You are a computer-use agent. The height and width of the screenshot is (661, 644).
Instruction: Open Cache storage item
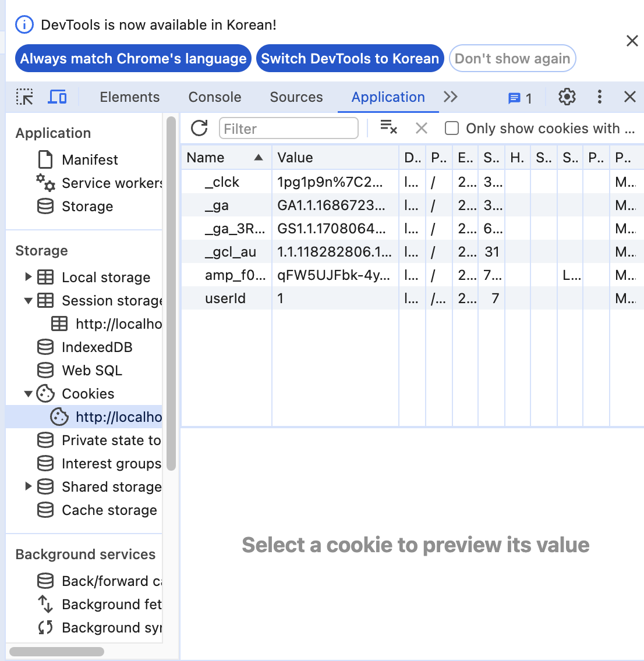[84, 510]
